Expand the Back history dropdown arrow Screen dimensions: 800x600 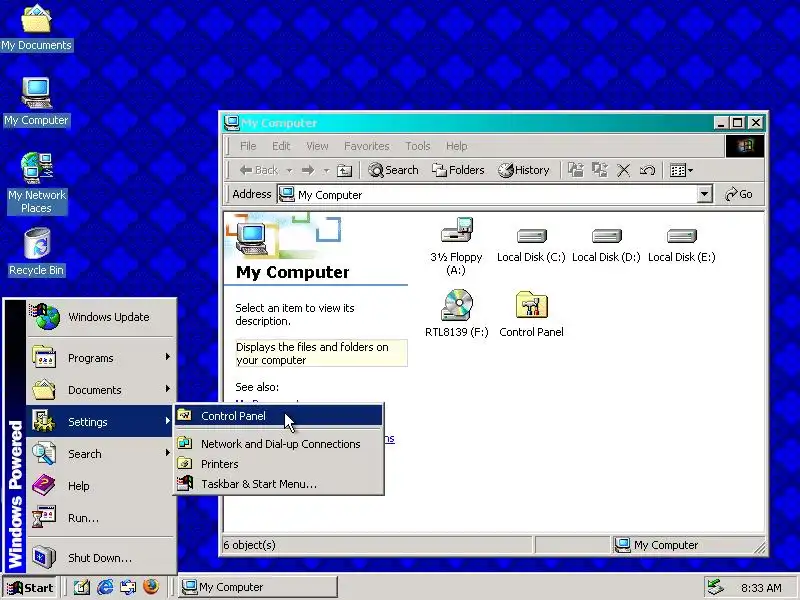pos(289,170)
